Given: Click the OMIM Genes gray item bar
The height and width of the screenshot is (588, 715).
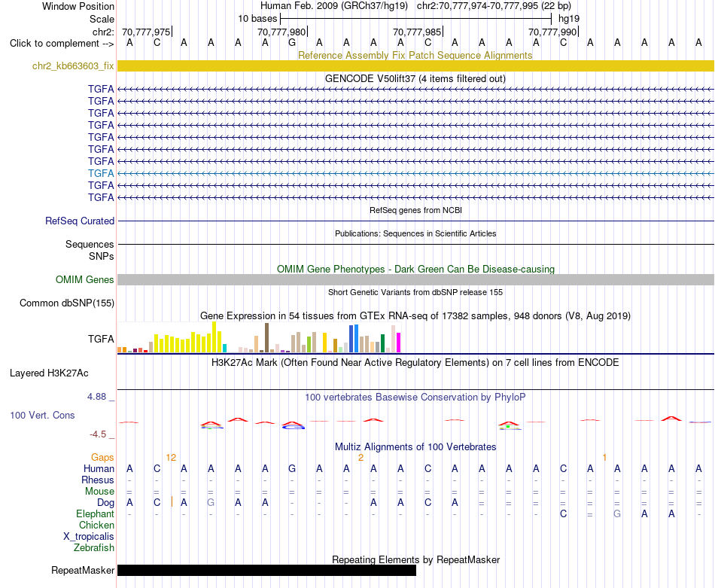Looking at the screenshot, I should click(415, 279).
